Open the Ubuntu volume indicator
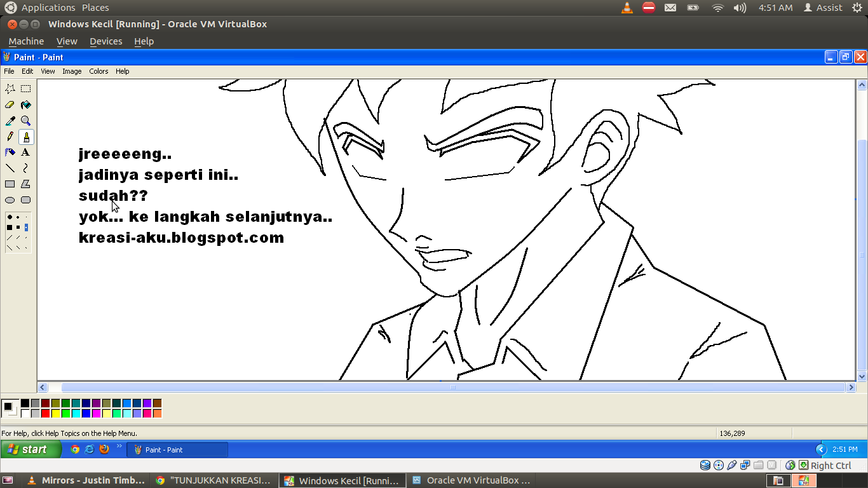This screenshot has width=868, height=488. tap(740, 8)
